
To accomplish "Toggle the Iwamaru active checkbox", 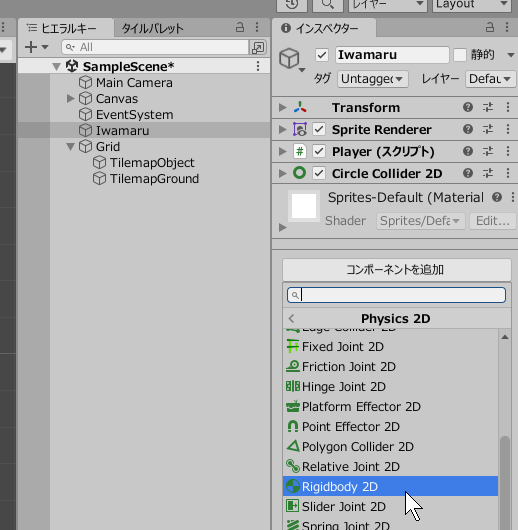I will pyautogui.click(x=322, y=55).
